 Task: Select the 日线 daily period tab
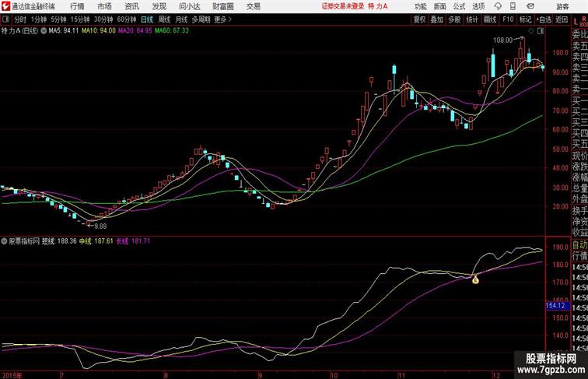pos(147,19)
